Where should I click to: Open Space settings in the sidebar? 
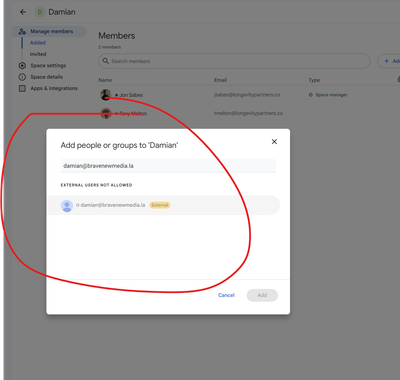(x=48, y=65)
